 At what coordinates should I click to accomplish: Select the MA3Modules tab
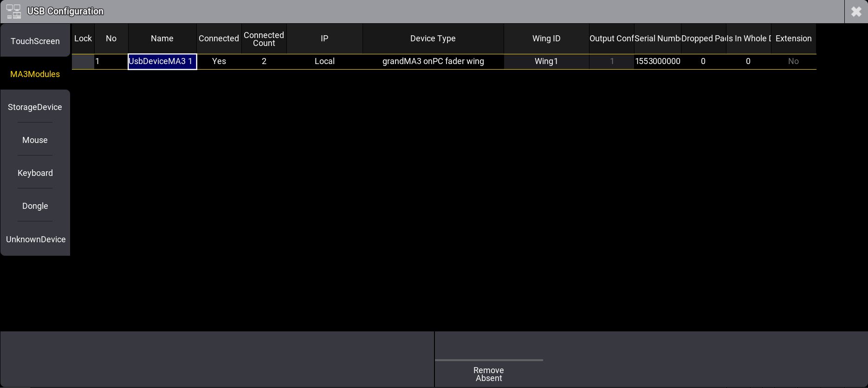pos(35,74)
